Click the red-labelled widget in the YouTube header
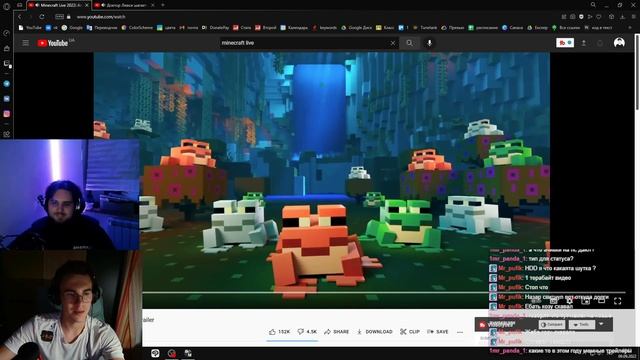 [x=565, y=43]
